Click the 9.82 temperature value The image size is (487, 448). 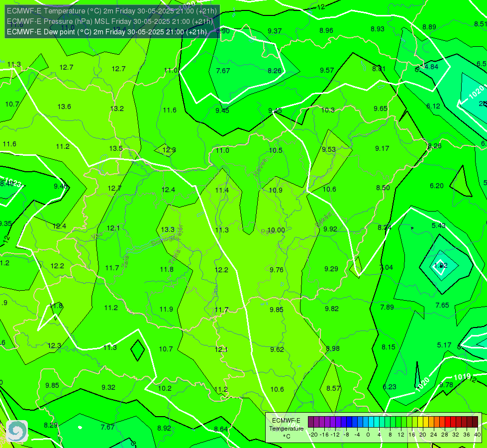(332, 309)
